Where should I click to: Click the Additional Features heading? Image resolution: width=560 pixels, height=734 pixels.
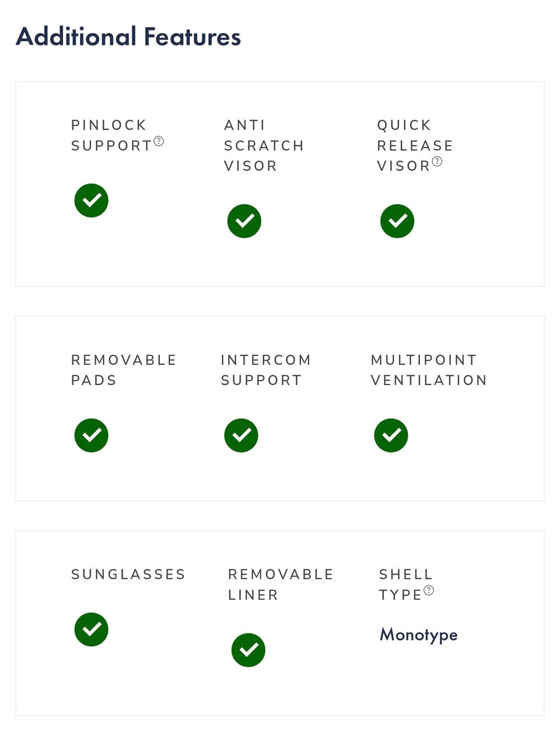128,36
